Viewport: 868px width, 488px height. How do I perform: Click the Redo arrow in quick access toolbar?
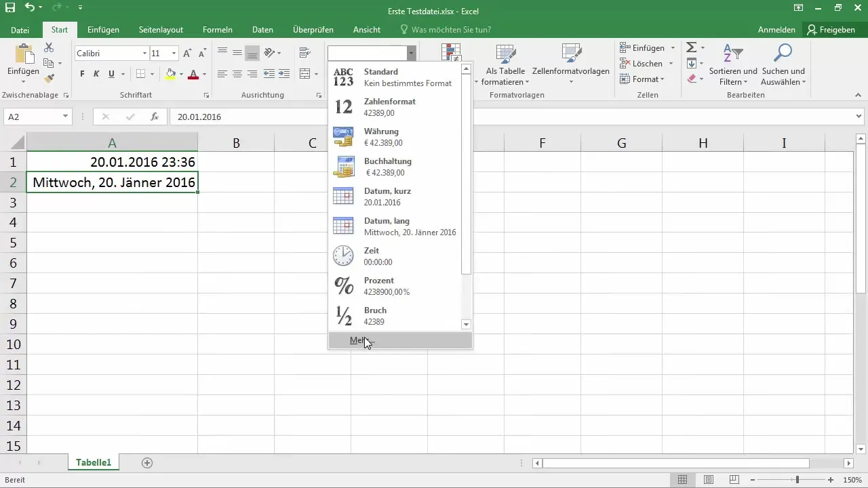tap(56, 7)
